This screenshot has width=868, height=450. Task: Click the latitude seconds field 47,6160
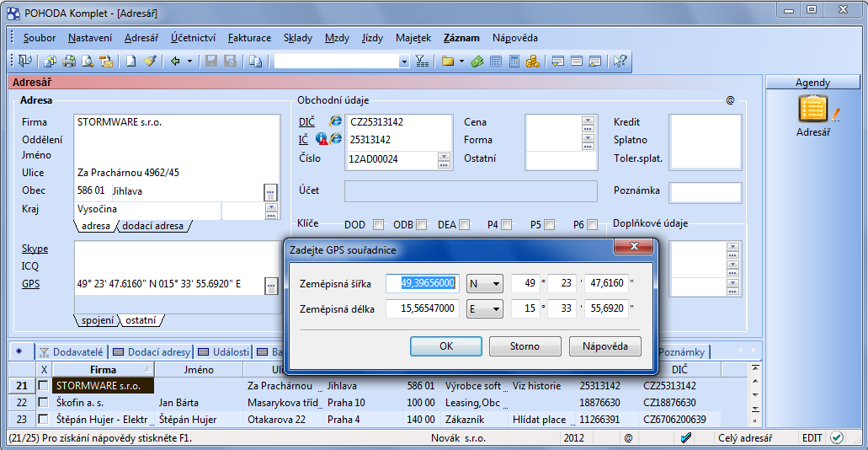tap(606, 284)
